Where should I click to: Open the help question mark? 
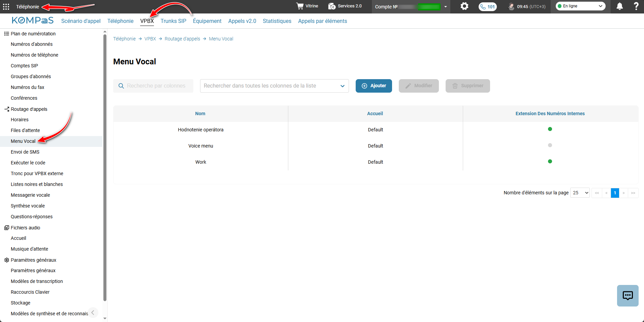click(636, 6)
